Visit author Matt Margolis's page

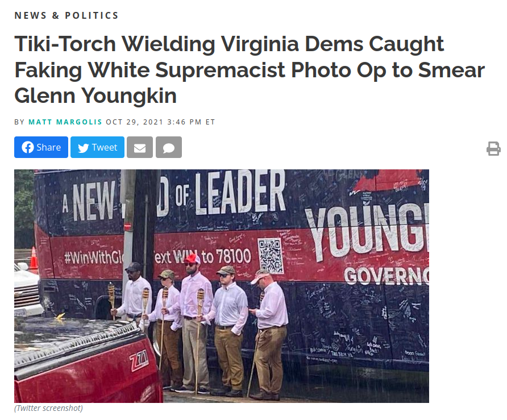tap(65, 122)
